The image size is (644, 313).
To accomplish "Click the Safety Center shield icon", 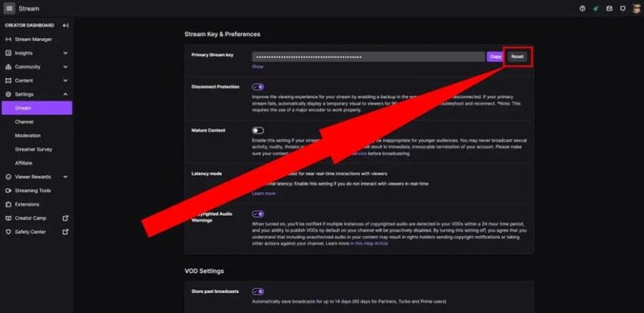I will pyautogui.click(x=8, y=232).
